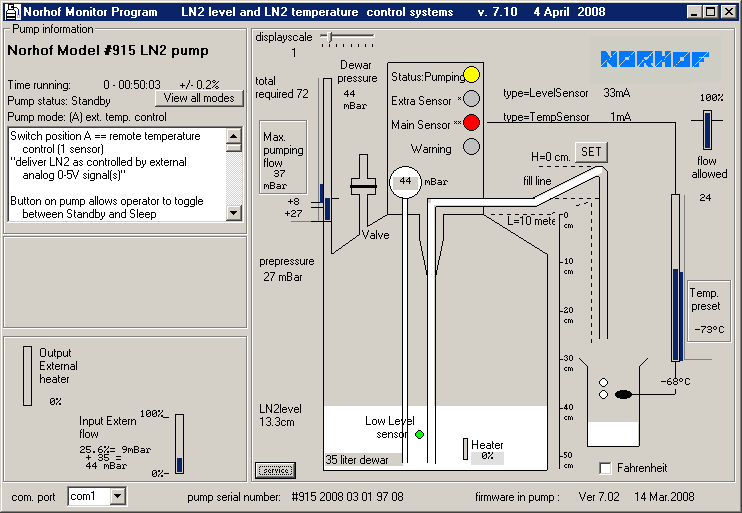The image size is (742, 513).
Task: Click the 'Time running' value 0 - 00:50:03
Action: 132,85
